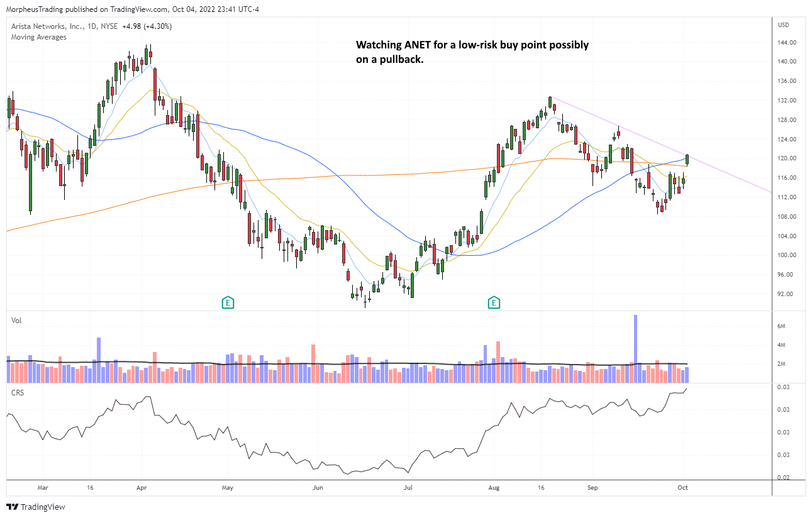Click the Mar label on the time axis
This screenshot has height=518, width=812.
point(43,487)
